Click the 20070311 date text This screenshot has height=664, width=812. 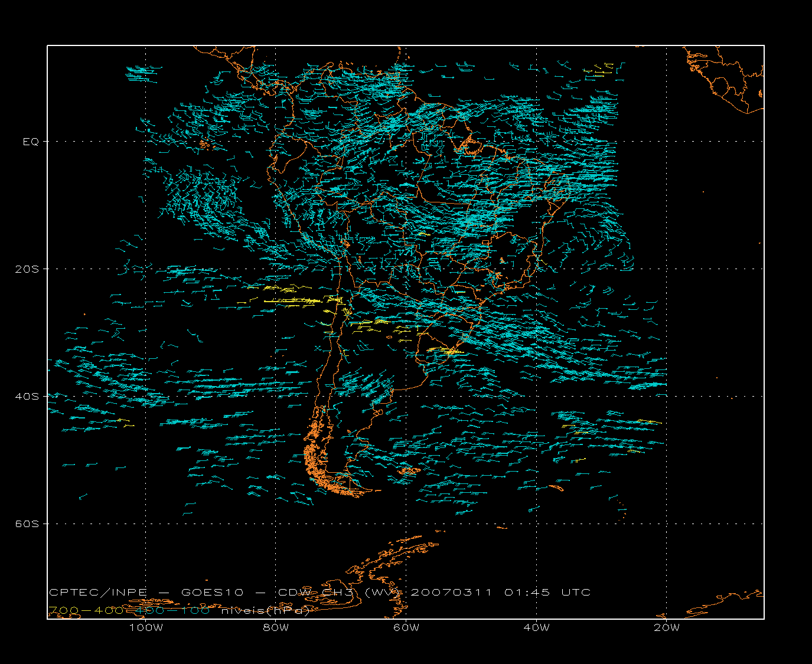451,592
